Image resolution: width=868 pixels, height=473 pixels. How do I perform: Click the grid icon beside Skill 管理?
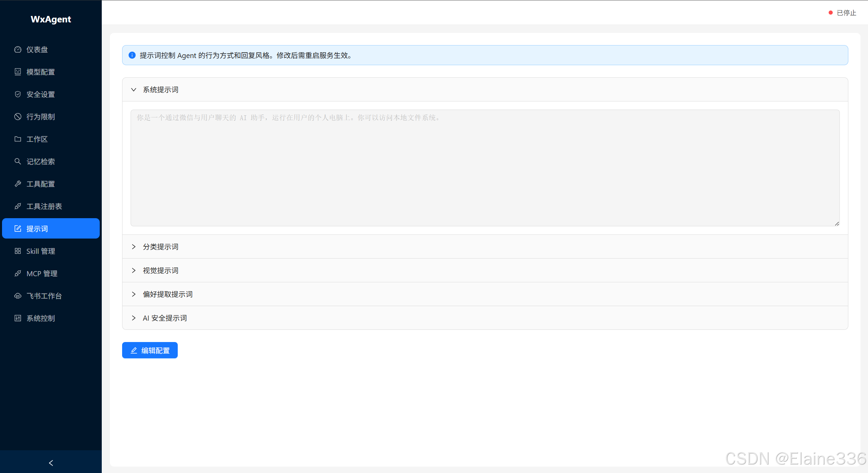pyautogui.click(x=18, y=251)
